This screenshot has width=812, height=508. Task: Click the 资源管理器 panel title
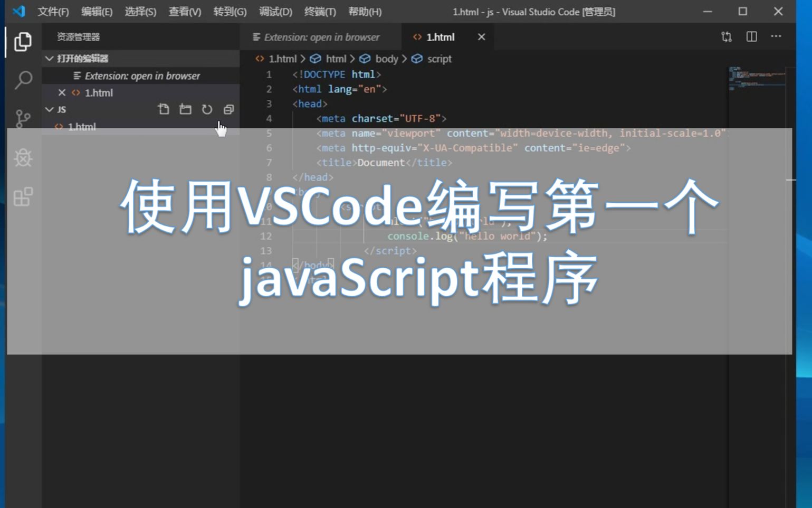[78, 37]
